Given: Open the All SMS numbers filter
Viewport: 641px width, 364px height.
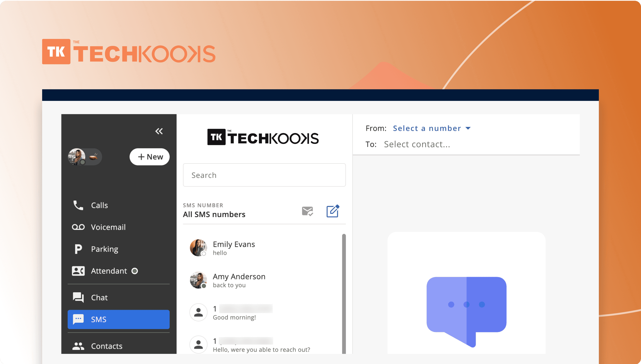Looking at the screenshot, I should (x=214, y=214).
